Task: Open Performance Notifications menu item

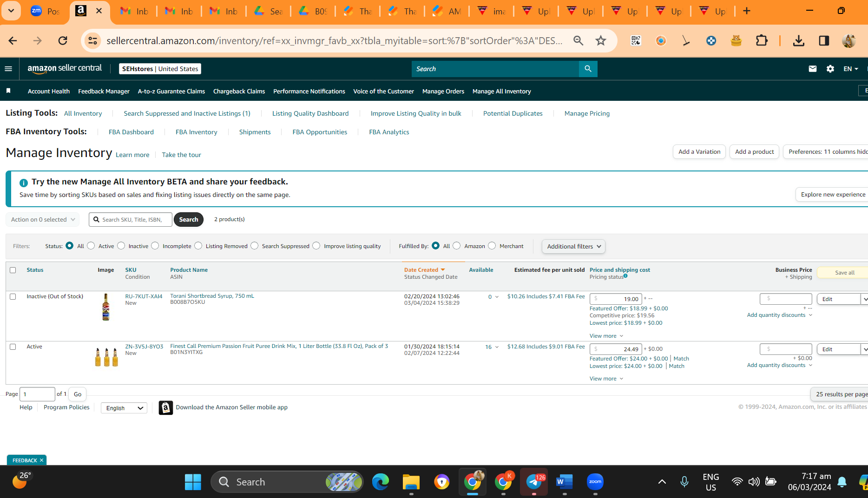Action: pos(309,91)
